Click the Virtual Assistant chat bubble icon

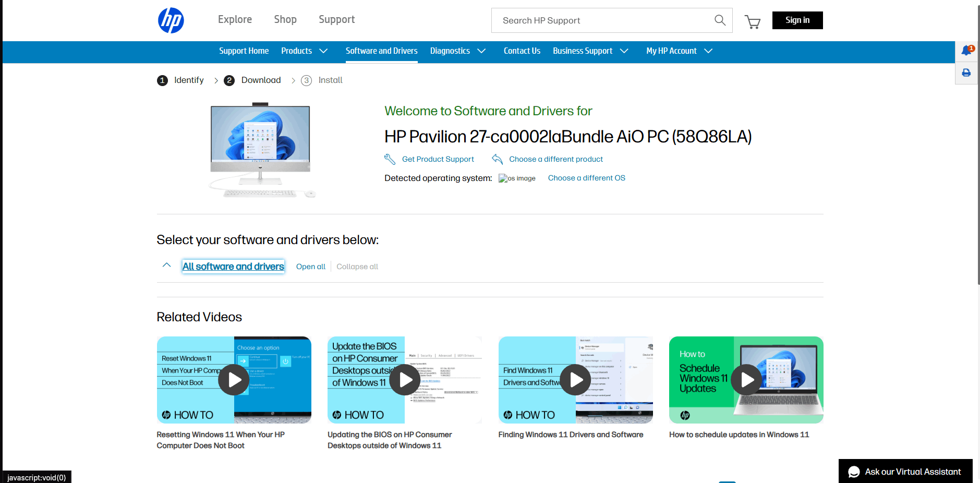(854, 472)
